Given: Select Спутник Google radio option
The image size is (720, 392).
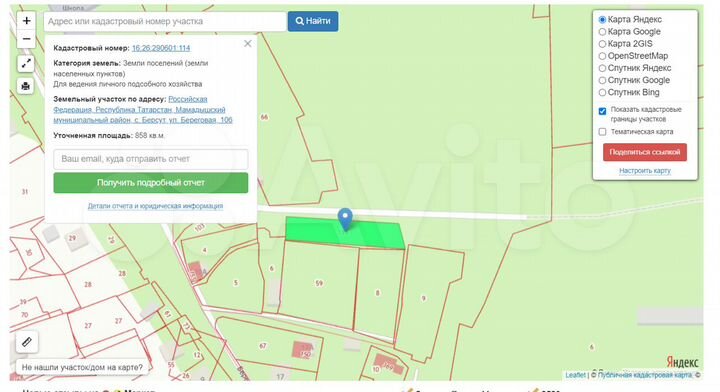Looking at the screenshot, I should (602, 80).
